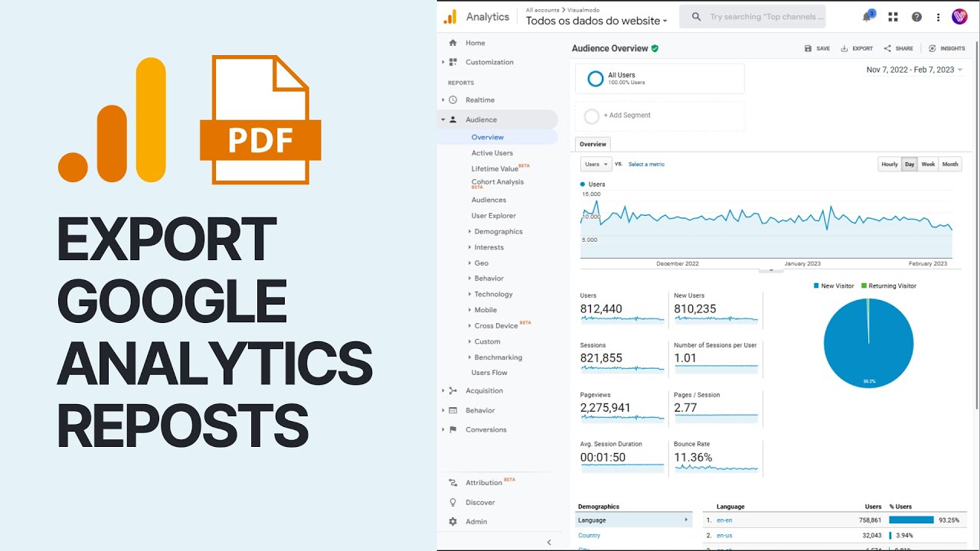Collapse the sidebar with the chevron
The image size is (980, 551).
pos(549,542)
